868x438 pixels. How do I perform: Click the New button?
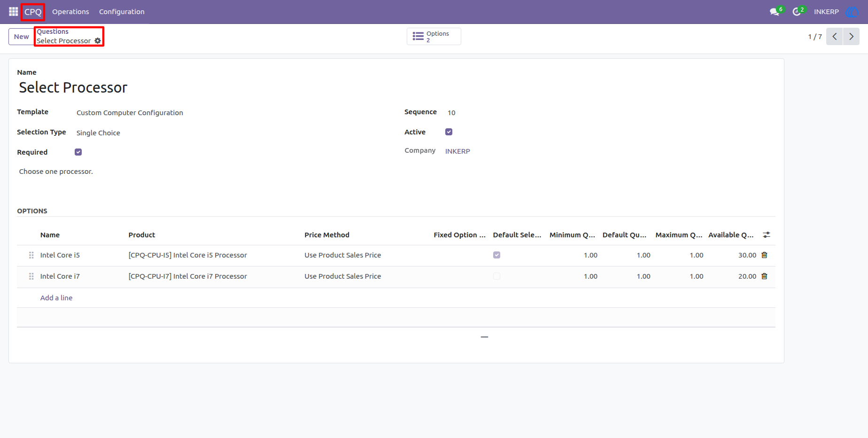tap(21, 37)
